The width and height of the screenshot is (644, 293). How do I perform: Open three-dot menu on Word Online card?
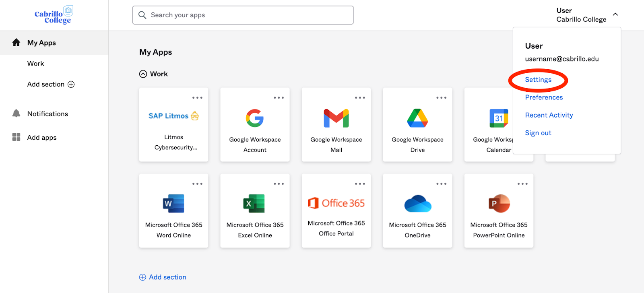coord(197,184)
